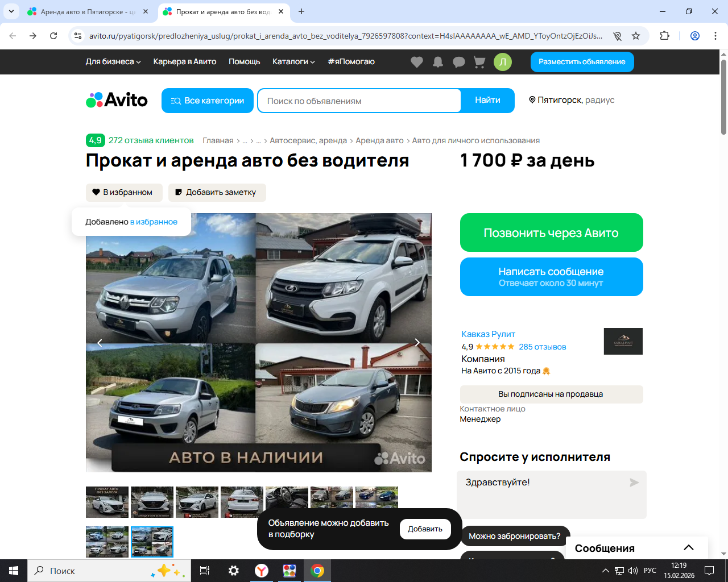Open 285 отзывов seller reviews link
The image size is (728, 582).
click(x=543, y=347)
